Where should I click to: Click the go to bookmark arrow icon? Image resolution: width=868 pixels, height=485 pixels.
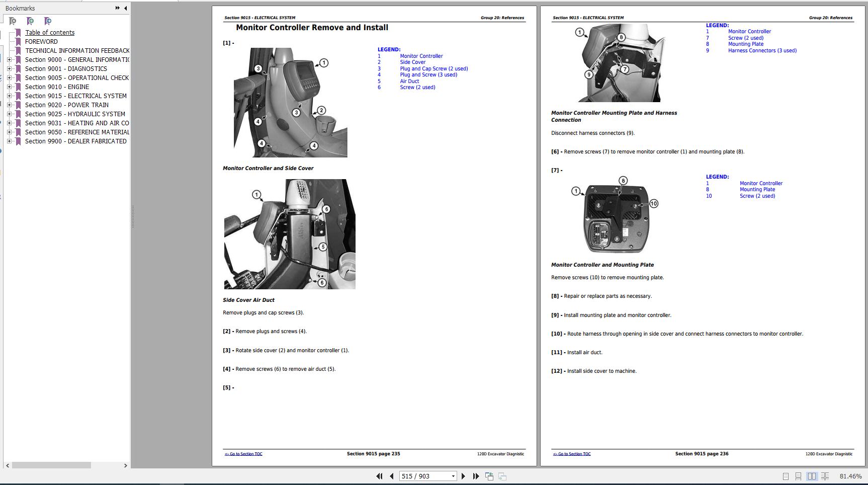[x=48, y=21]
